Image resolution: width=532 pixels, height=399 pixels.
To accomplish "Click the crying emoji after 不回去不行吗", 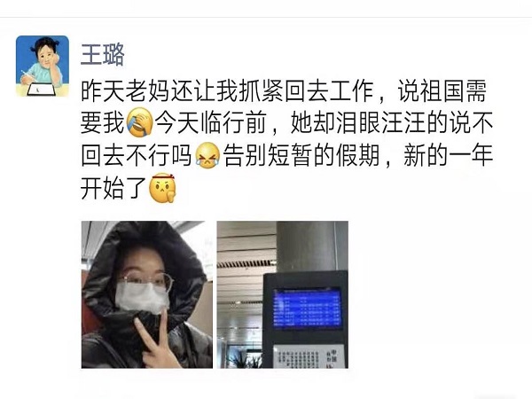I will (207, 155).
